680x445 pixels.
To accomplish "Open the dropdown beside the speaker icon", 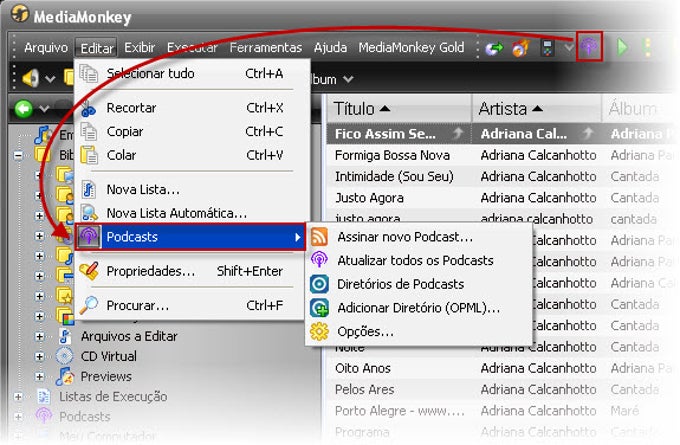I will [x=50, y=79].
